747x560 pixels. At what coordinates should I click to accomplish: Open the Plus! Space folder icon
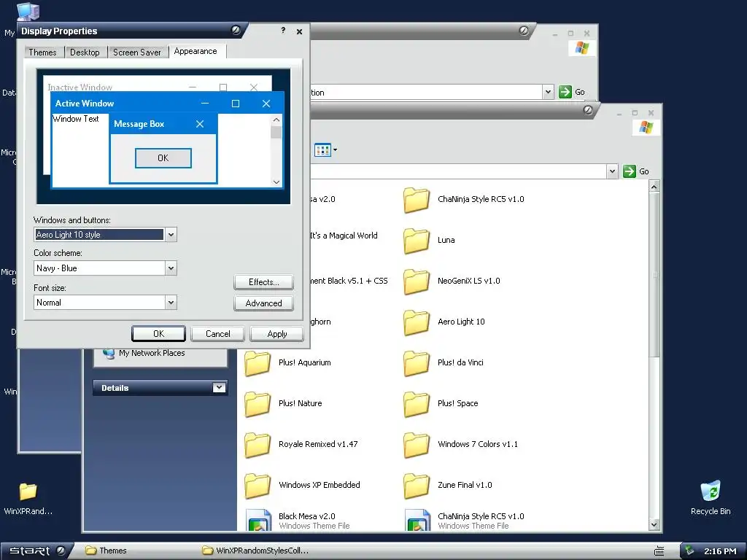[416, 404]
